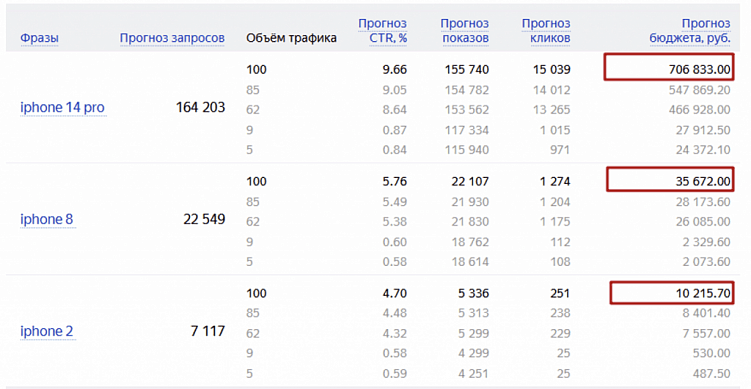Image resolution: width=751 pixels, height=389 pixels.
Task: Click the clicks forecast value 15 039
Action: [552, 69]
